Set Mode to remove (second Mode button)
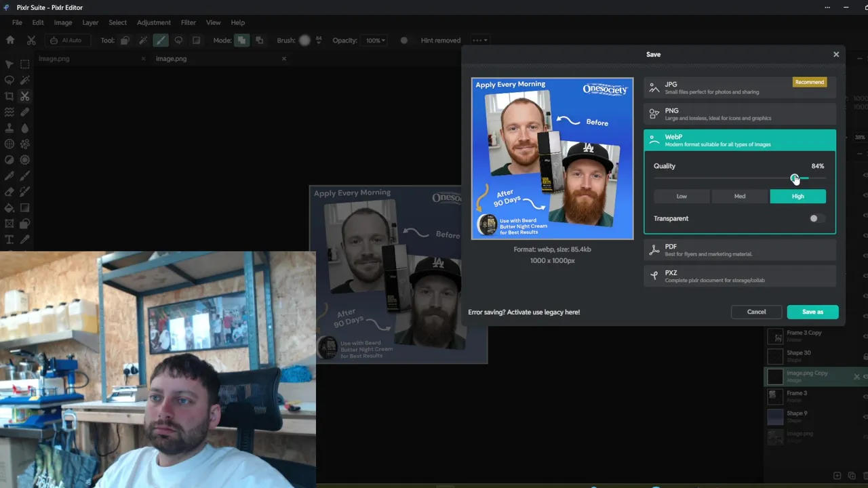Screen dimensions: 868x488 259,40
